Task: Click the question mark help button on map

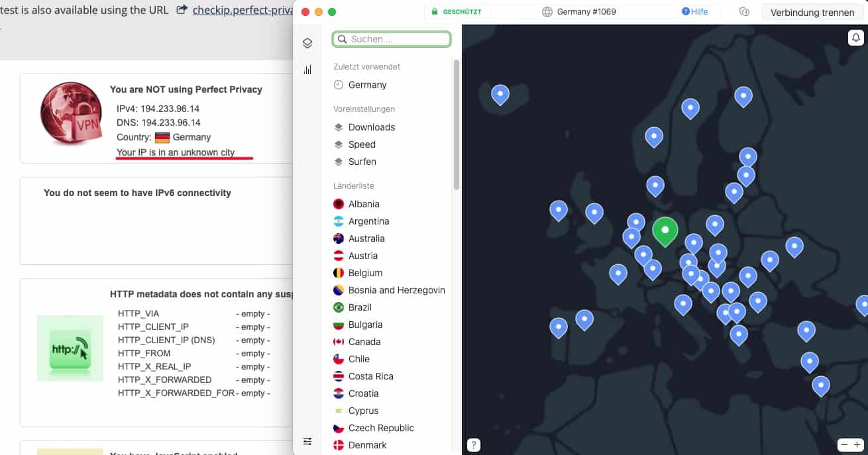Action: (474, 445)
